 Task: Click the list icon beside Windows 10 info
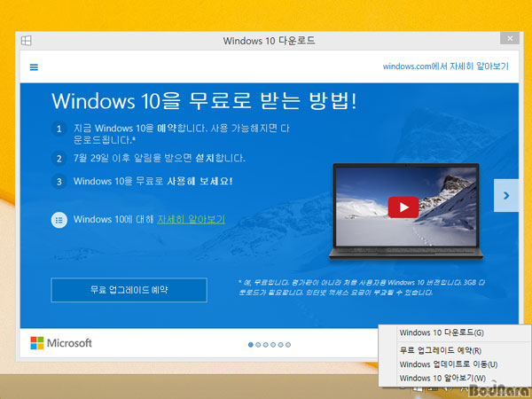pyautogui.click(x=59, y=220)
